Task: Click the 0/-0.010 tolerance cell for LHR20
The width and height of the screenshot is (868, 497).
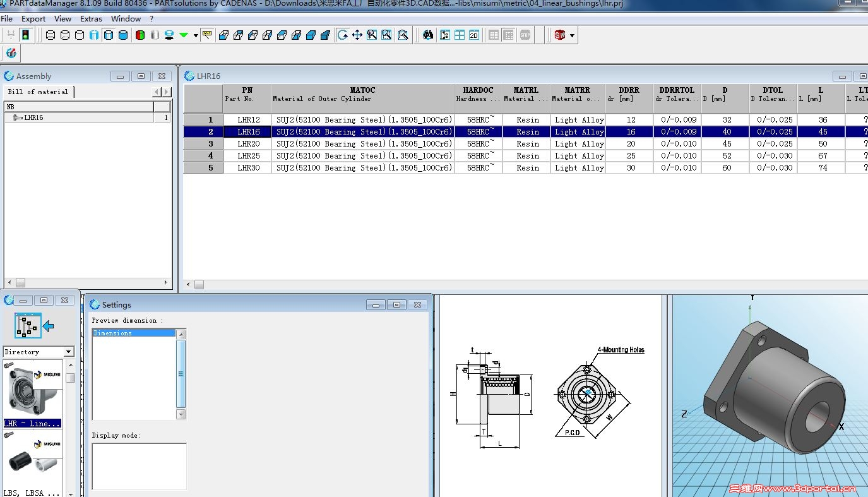Action: (677, 144)
